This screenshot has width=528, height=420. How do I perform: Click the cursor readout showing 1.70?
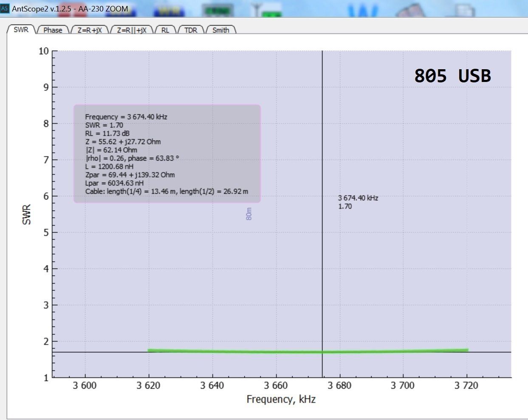(345, 206)
